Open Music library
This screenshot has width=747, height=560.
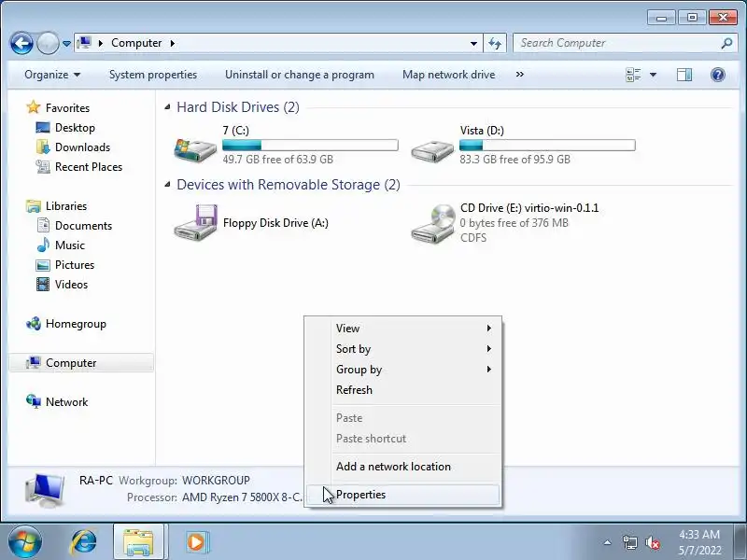pos(69,245)
